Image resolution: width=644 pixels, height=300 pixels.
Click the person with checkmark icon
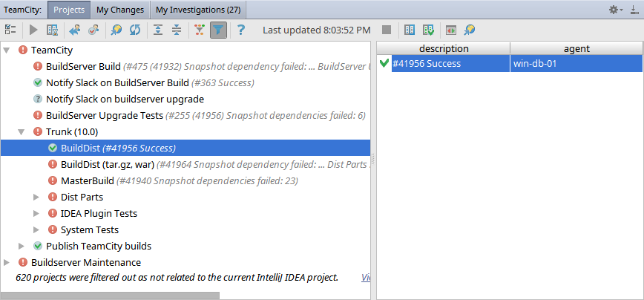93,30
